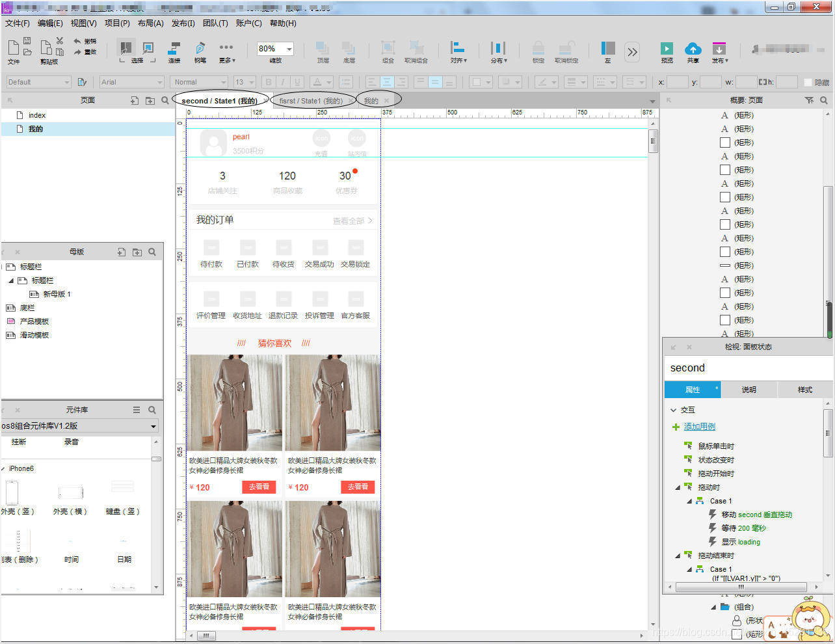Click the 共享 share cloud icon

[693, 49]
